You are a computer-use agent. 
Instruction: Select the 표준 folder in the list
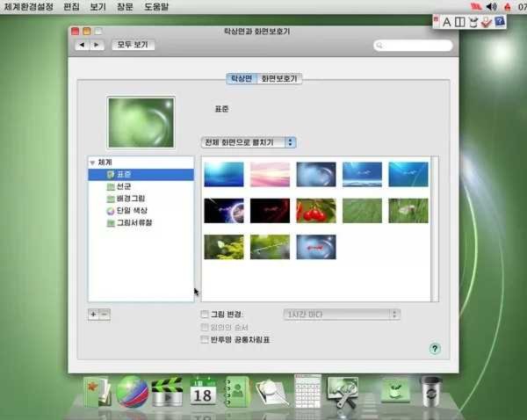coord(141,175)
